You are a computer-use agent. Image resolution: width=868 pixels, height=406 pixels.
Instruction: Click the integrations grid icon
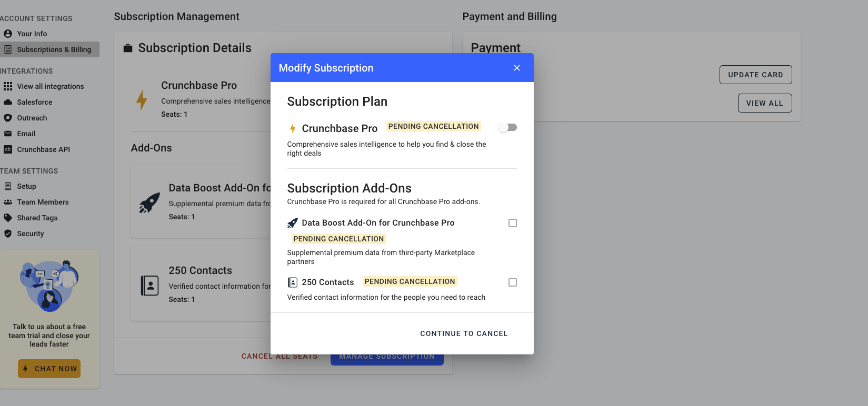(x=8, y=86)
